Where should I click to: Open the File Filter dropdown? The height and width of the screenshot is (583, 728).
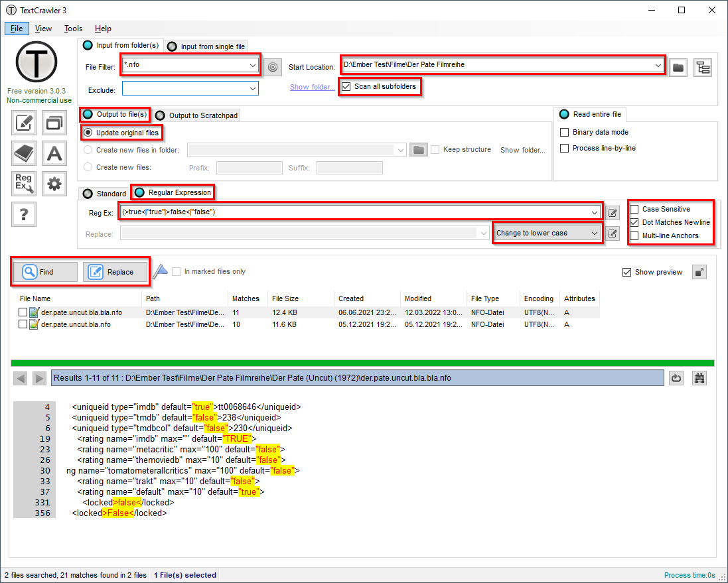[253, 65]
